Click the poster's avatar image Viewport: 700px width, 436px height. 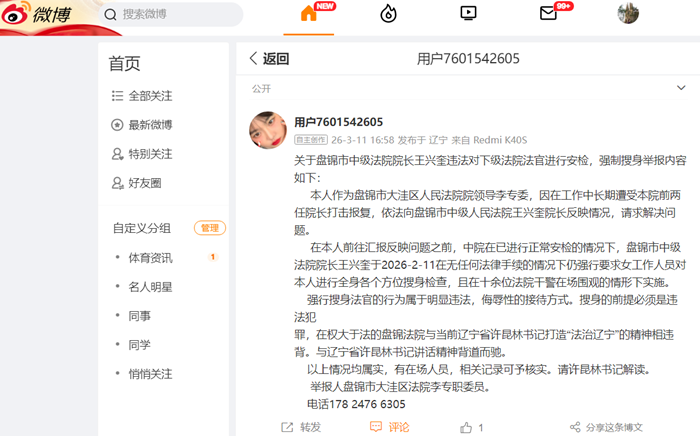click(268, 131)
